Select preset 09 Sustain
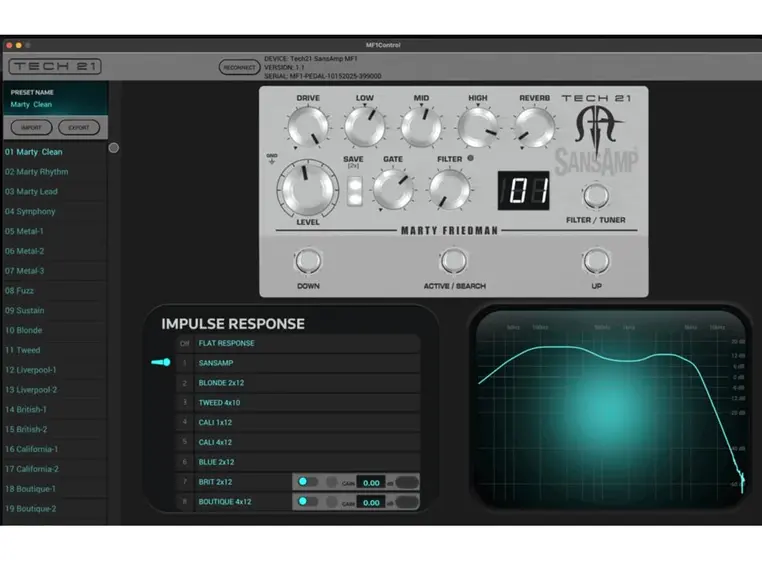762x562 pixels. (x=55, y=311)
